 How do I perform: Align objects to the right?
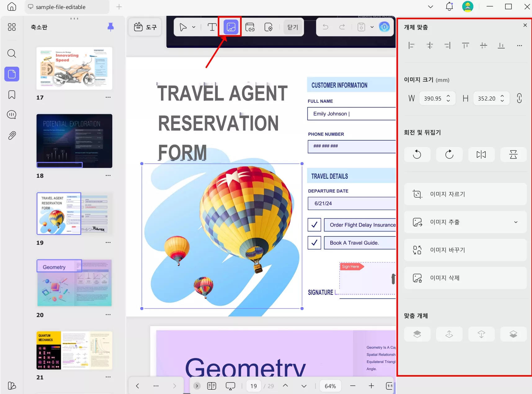pyautogui.click(x=447, y=46)
